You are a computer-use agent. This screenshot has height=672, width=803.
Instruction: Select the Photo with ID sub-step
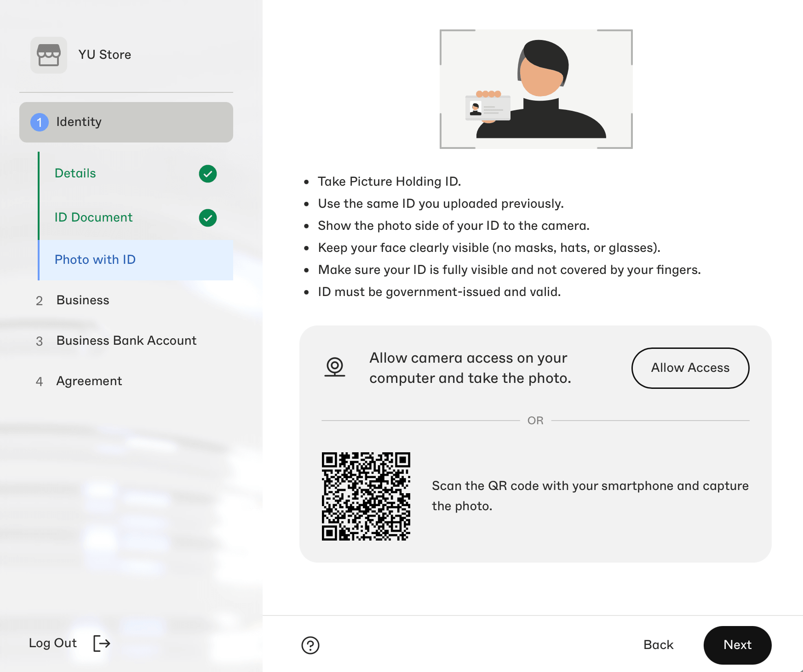tap(135, 260)
